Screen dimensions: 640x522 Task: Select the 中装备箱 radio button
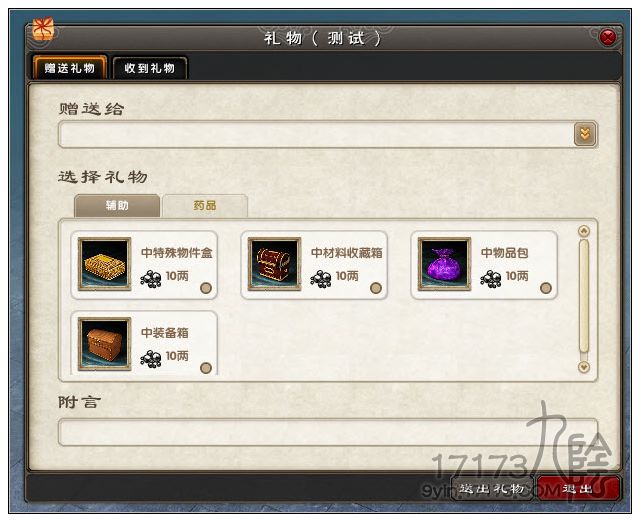click(x=206, y=368)
